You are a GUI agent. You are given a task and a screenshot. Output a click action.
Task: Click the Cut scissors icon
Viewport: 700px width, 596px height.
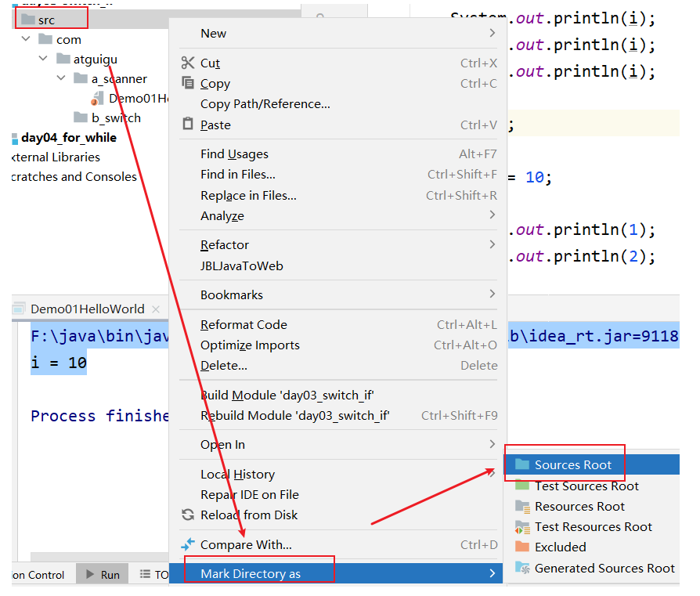(188, 63)
